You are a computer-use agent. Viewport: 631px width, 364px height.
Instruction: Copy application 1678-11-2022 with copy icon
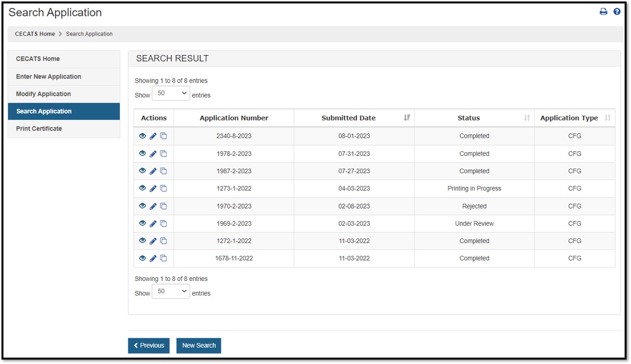(163, 258)
